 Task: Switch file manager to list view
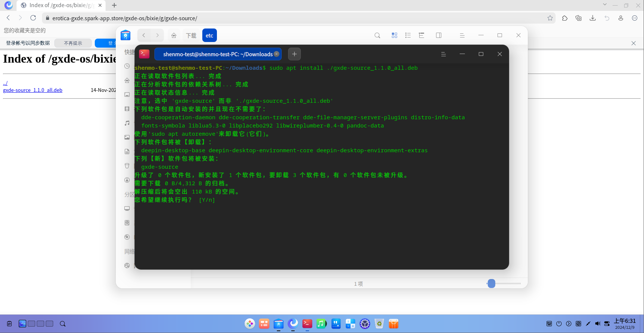408,35
